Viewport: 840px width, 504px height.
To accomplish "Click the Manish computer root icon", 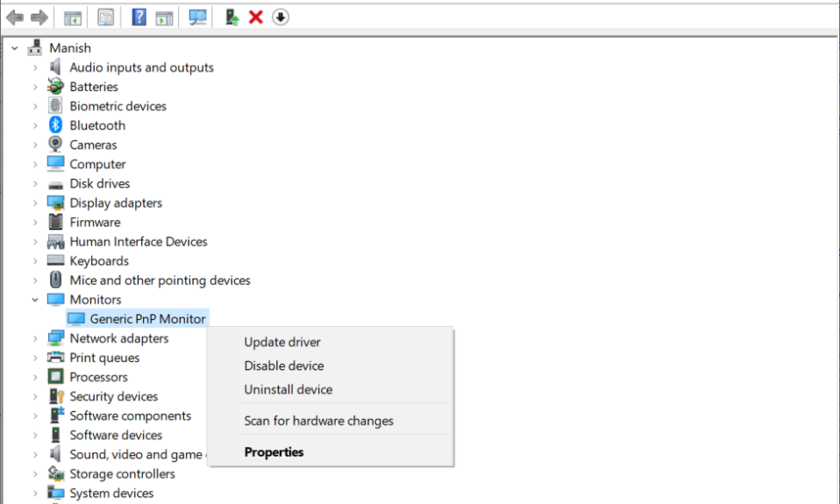I will (x=35, y=47).
